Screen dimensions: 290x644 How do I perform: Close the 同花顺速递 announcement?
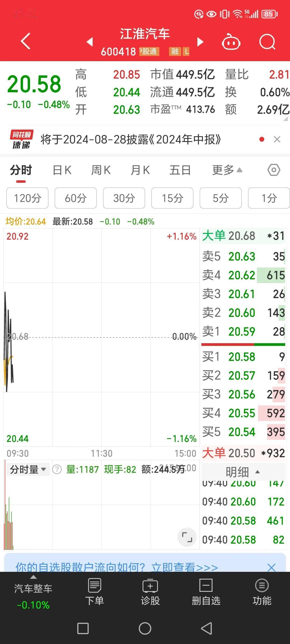coord(277,139)
